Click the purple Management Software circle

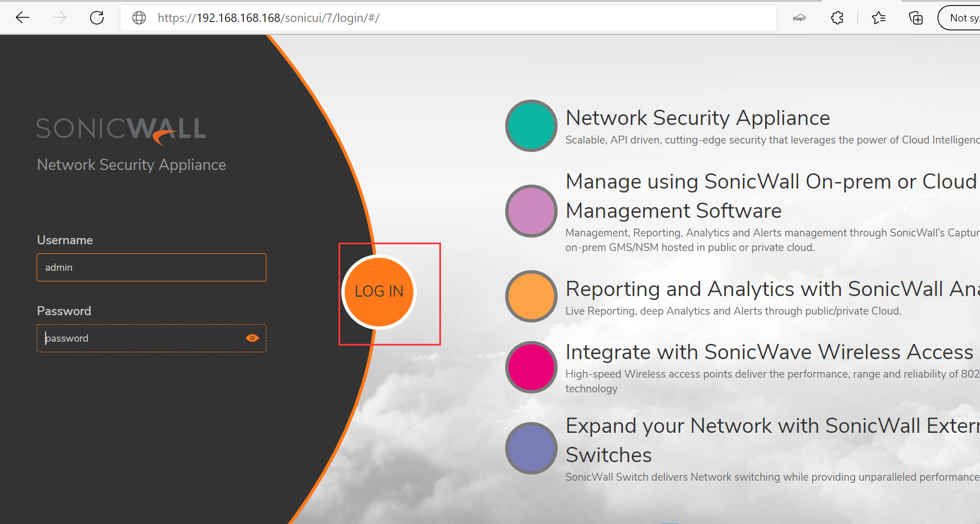(531, 211)
